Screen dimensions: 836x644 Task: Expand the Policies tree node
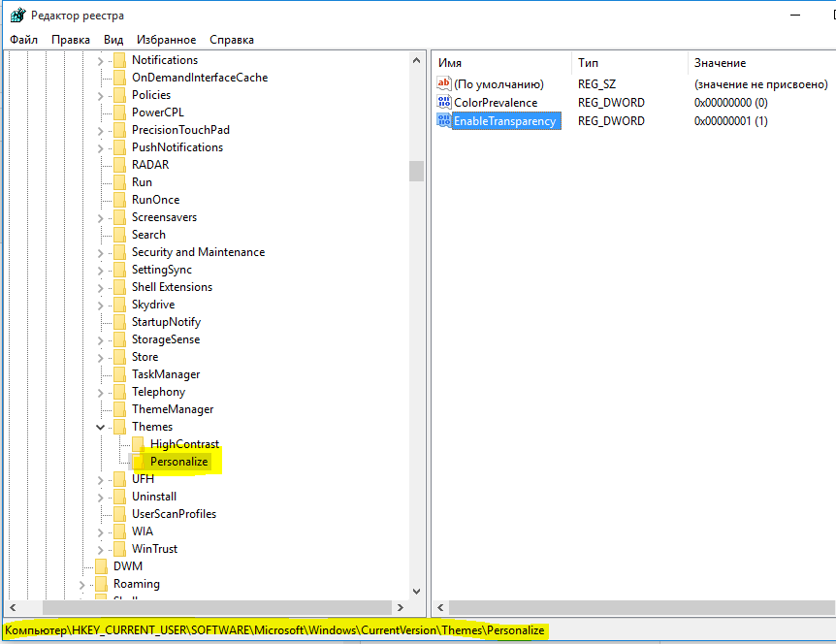tap(101, 95)
